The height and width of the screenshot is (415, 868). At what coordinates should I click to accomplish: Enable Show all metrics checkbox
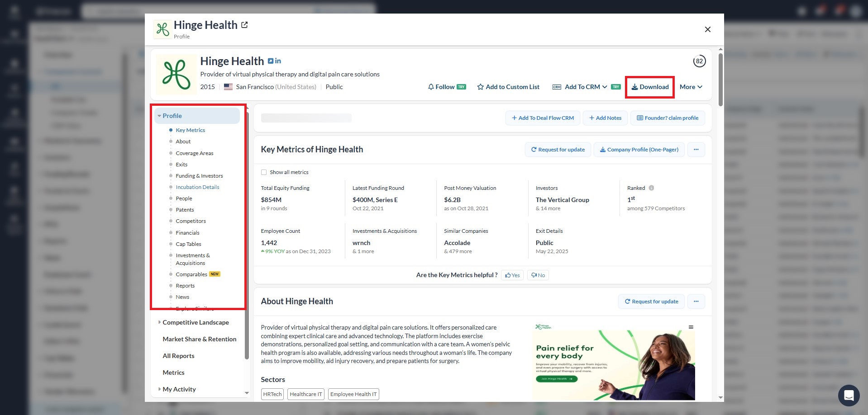(264, 172)
